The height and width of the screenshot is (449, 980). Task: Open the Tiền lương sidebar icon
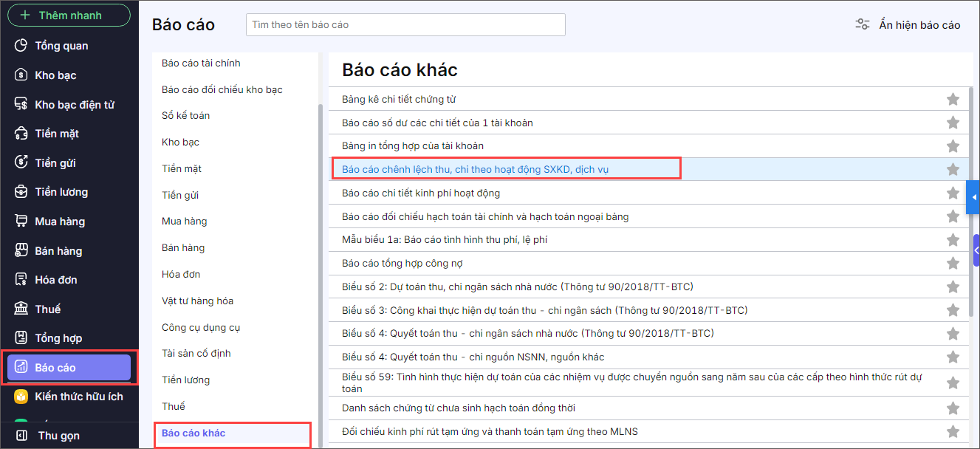pos(21,192)
